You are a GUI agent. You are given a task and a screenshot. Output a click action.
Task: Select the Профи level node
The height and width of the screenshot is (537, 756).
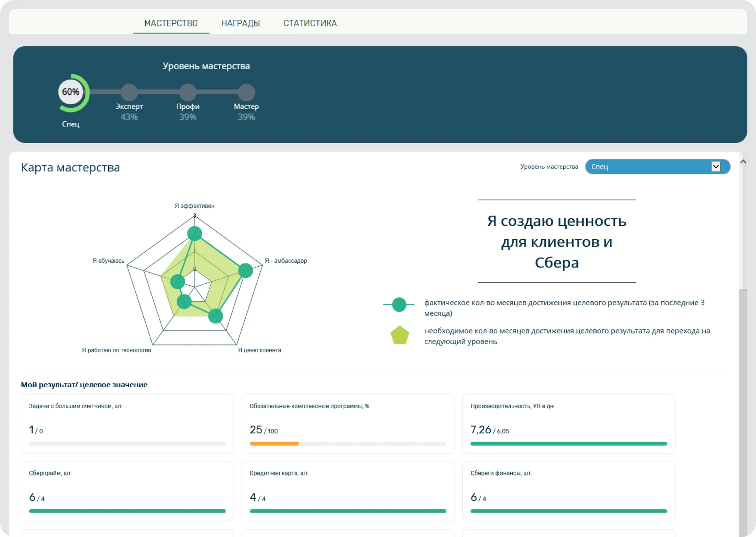tap(188, 92)
